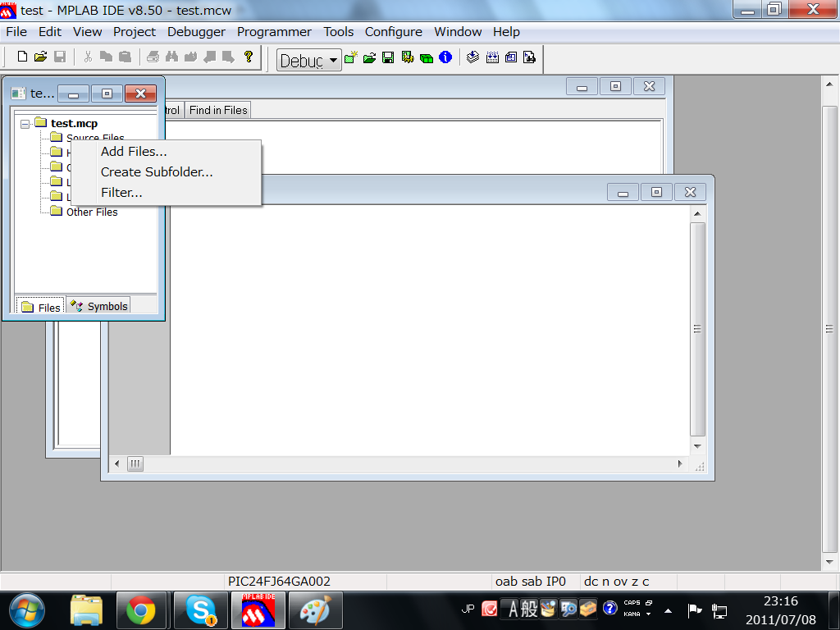Click the IME input mode 'A' icon
Image resolution: width=840 pixels, height=630 pixels.
click(514, 609)
